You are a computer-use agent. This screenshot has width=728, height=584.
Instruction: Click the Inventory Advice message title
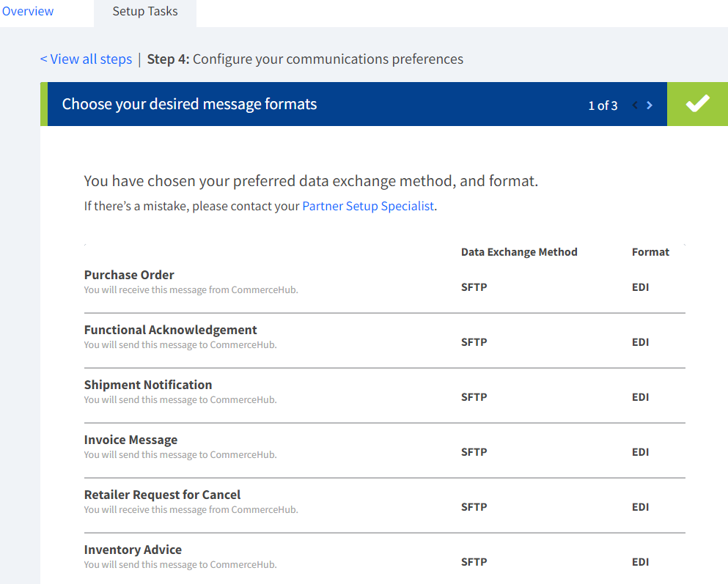click(133, 550)
